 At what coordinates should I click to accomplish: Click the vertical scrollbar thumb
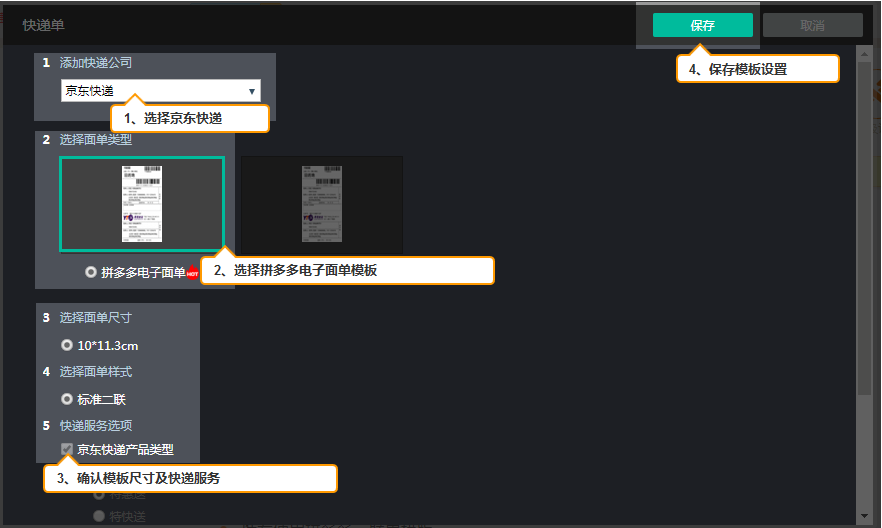click(865, 228)
